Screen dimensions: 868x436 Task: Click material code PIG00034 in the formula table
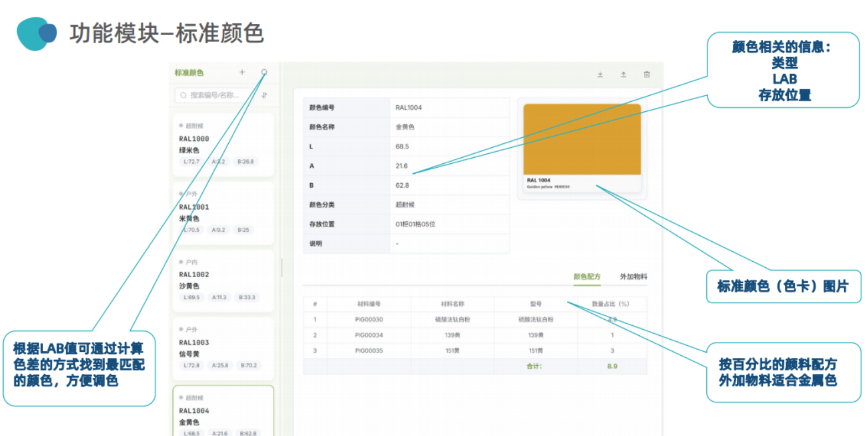369,335
